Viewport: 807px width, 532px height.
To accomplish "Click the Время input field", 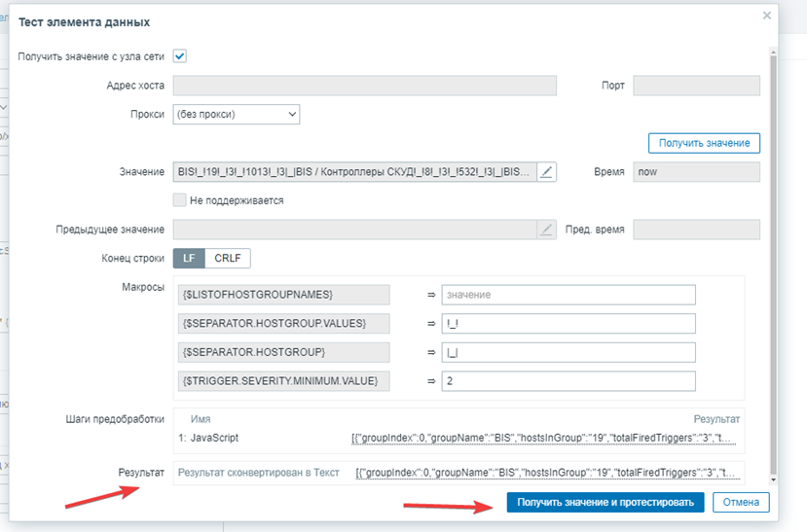I will [695, 172].
